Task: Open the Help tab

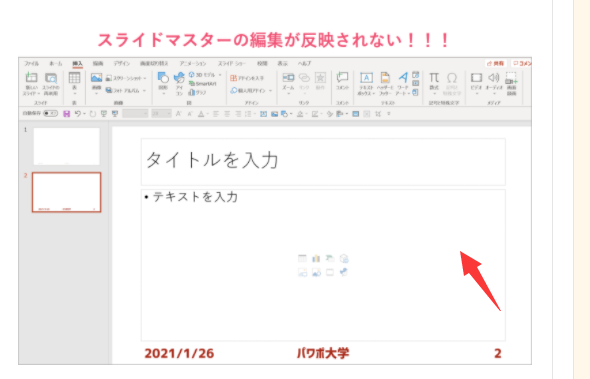Action: pos(304,63)
